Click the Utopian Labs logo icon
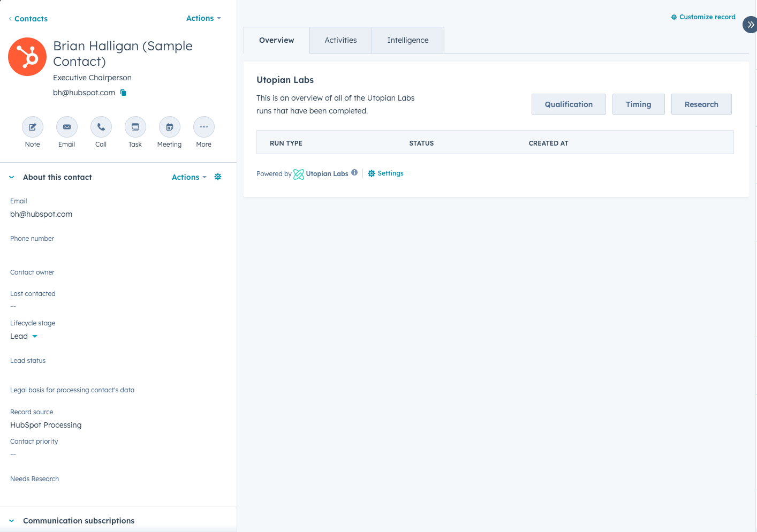Image resolution: width=757 pixels, height=532 pixels. (x=299, y=174)
